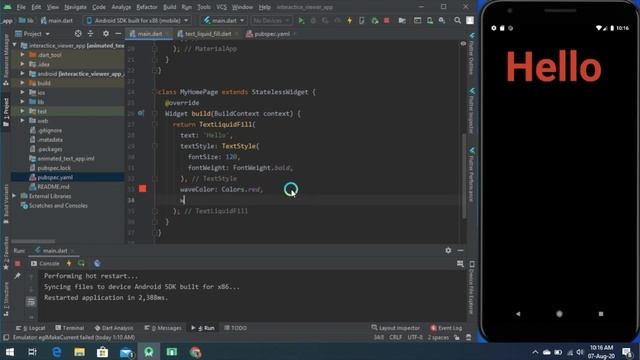The width and height of the screenshot is (640, 360).
Task: Click the Console tab in Run panel
Action: (45, 264)
